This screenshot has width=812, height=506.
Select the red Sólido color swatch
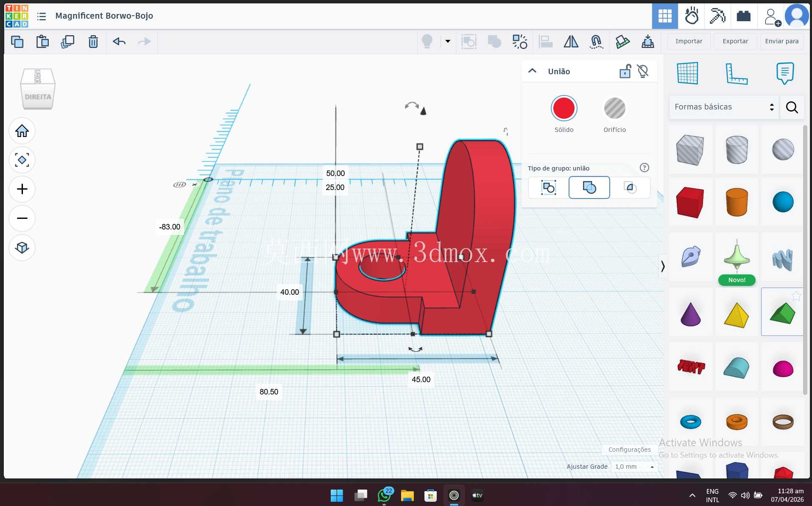pyautogui.click(x=564, y=109)
